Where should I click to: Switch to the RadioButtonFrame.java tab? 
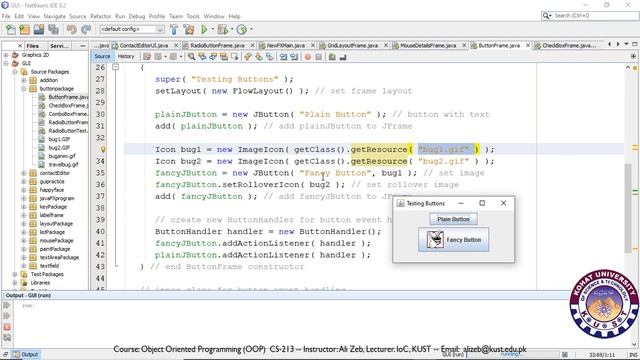(217, 45)
